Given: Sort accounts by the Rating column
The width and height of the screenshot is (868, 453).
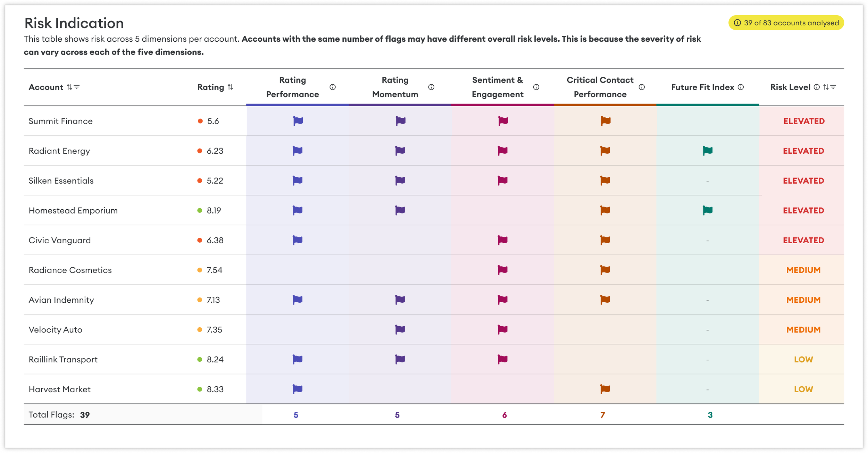Looking at the screenshot, I should (230, 87).
